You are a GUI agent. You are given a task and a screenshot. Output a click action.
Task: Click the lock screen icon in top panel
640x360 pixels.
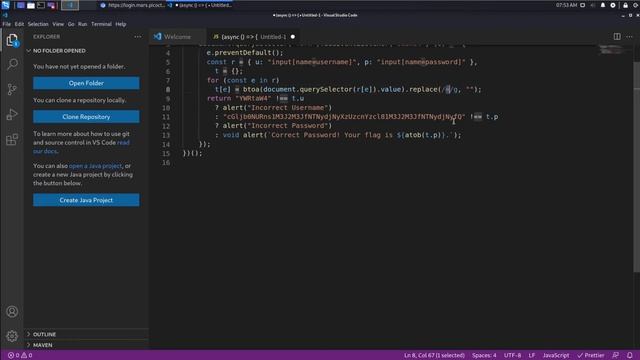pyautogui.click(x=625, y=5)
